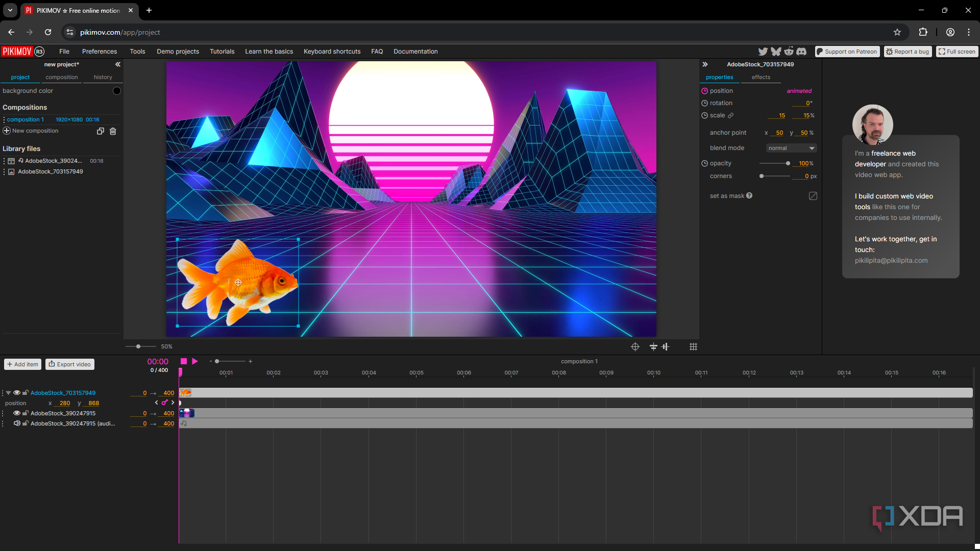Zoom in timeline with plus sign

(x=251, y=361)
